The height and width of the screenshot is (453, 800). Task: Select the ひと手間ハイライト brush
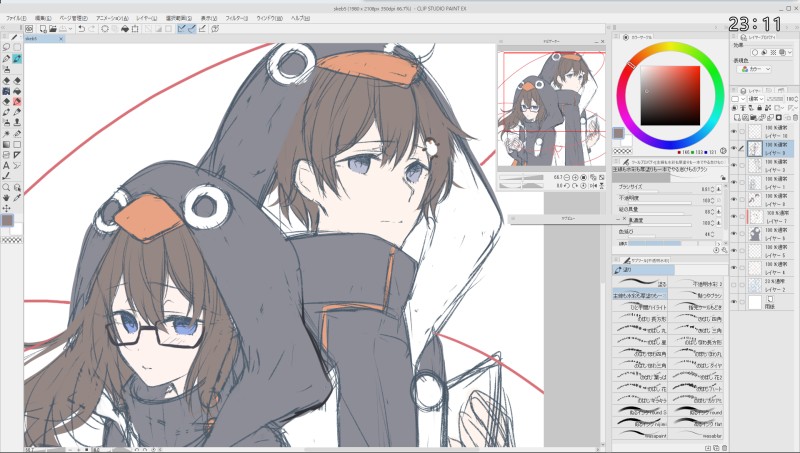[x=640, y=306]
